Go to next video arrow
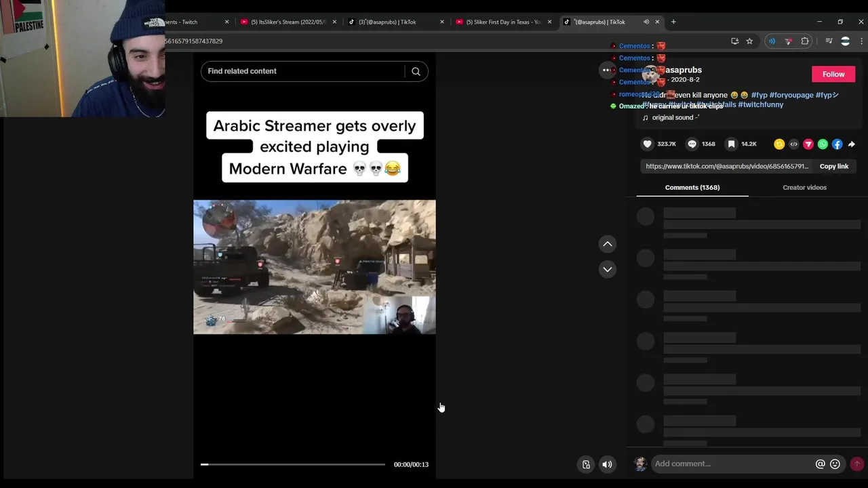Viewport: 868px width, 488px height. point(608,269)
